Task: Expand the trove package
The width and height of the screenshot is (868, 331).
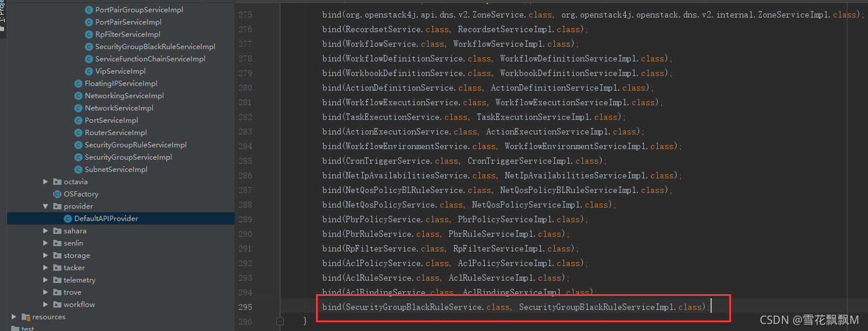Action: pyautogui.click(x=46, y=292)
